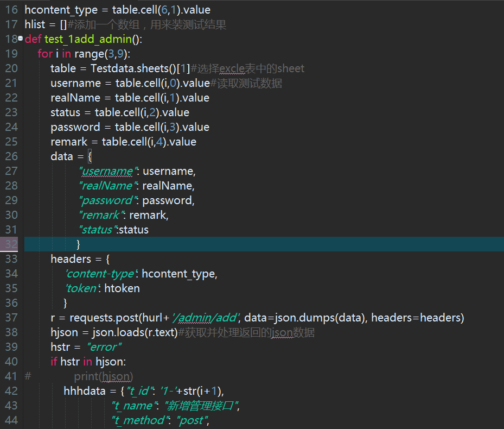
Task: Click line number 44 in gutter
Action: [11, 420]
